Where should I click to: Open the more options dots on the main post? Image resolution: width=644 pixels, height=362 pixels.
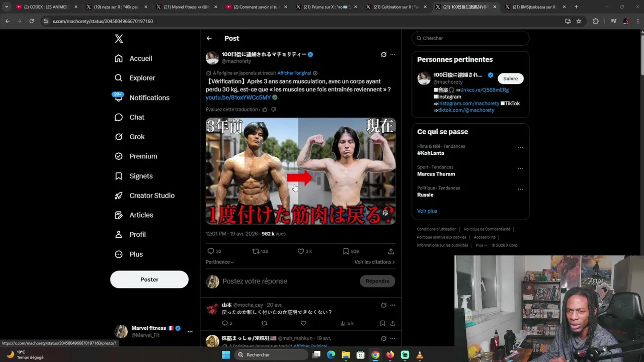[x=392, y=54]
